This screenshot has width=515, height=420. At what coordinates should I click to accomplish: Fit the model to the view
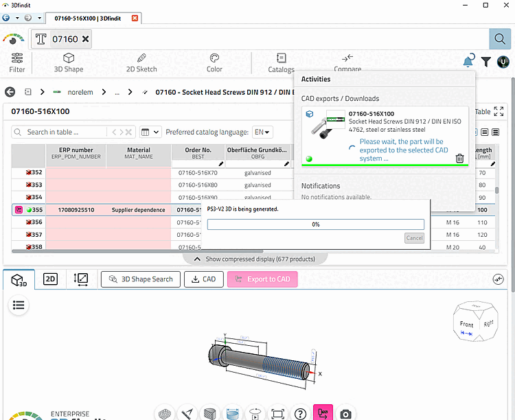[x=277, y=413]
